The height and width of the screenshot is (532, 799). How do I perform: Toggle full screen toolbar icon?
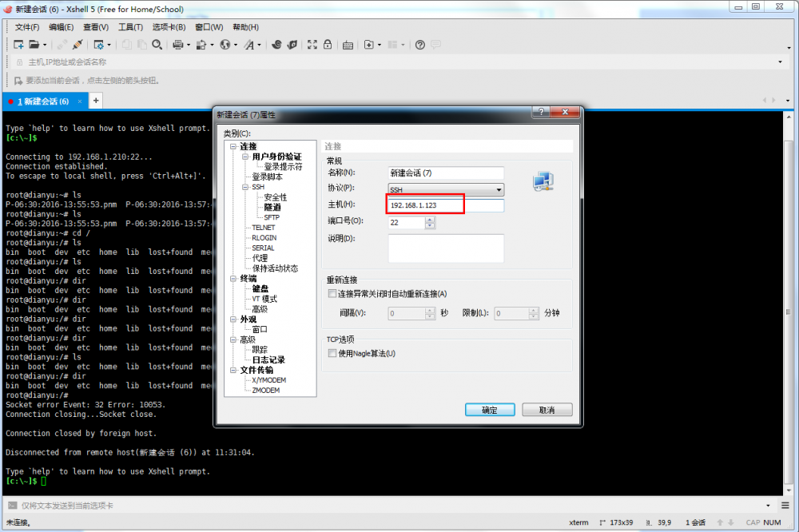click(x=312, y=45)
